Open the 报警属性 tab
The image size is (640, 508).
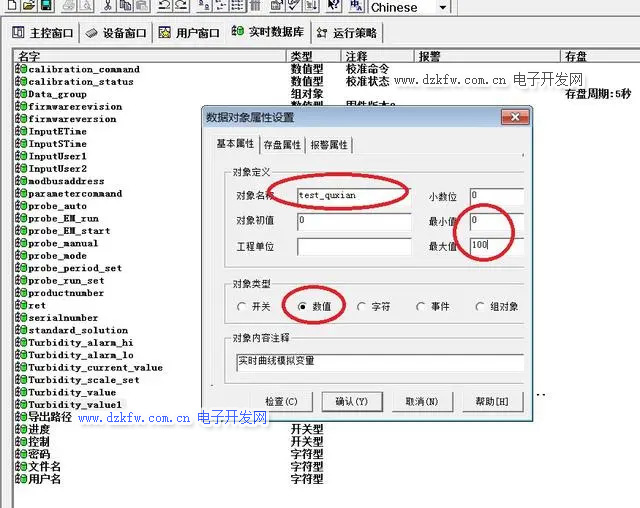pos(329,145)
